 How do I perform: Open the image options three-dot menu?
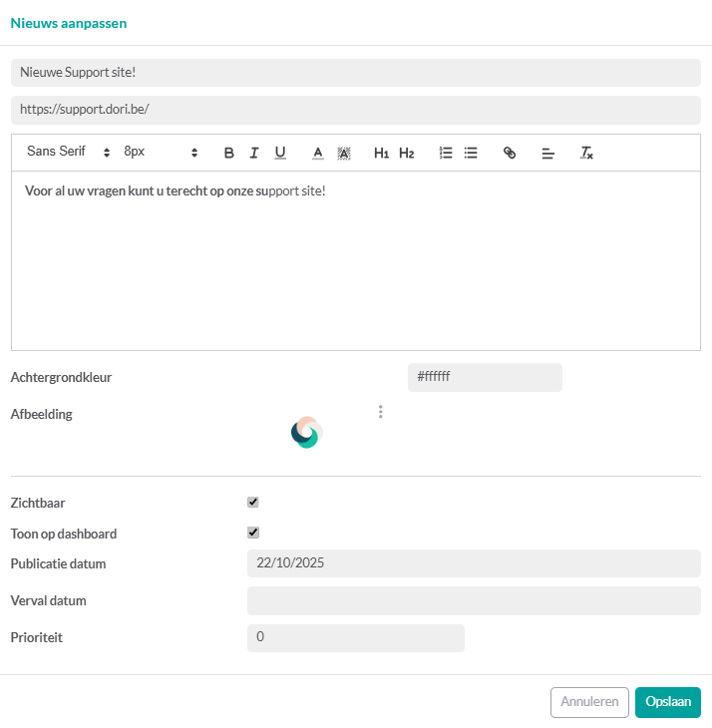tap(380, 412)
